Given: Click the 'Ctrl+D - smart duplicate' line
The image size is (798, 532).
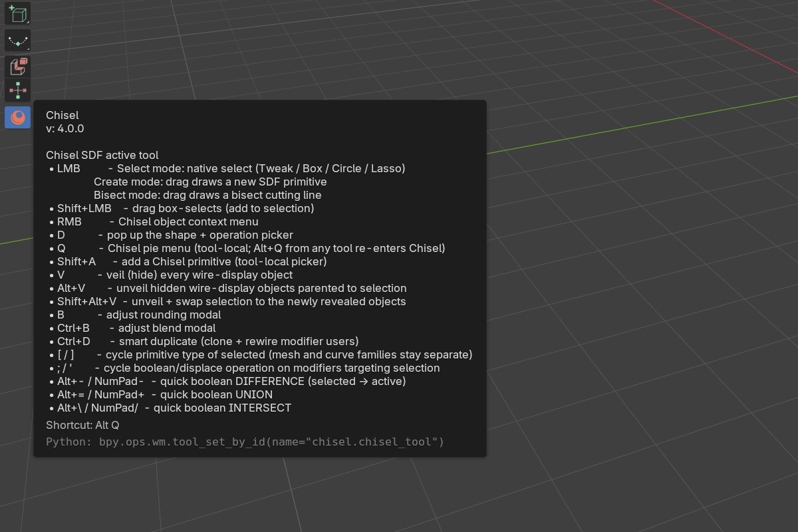Looking at the screenshot, I should click(x=203, y=341).
